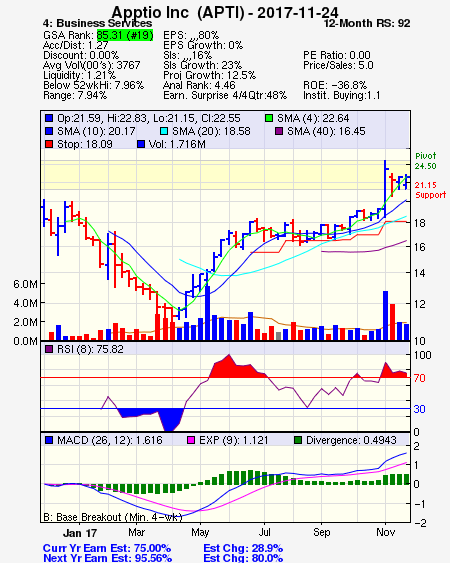The width and height of the screenshot is (450, 563).
Task: Click the 6.0M volume axis label
Action: pyautogui.click(x=25, y=284)
